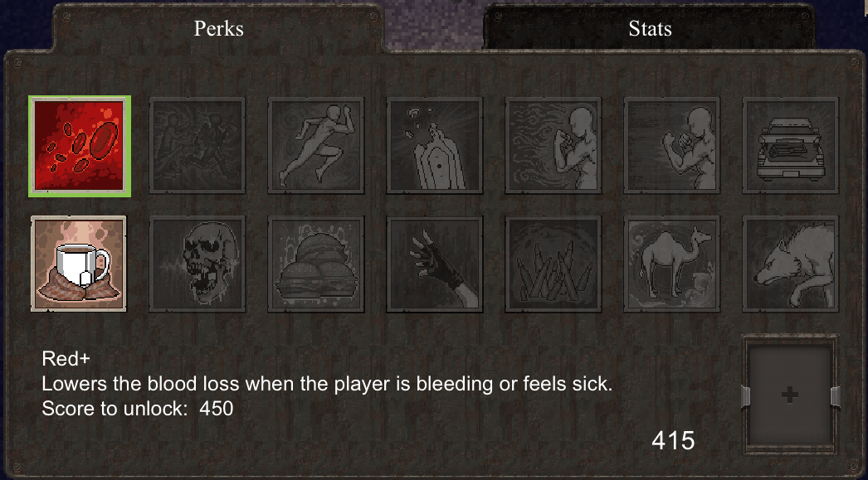
Task: Pick the stacked burgers perk icon
Action: [x=316, y=264]
